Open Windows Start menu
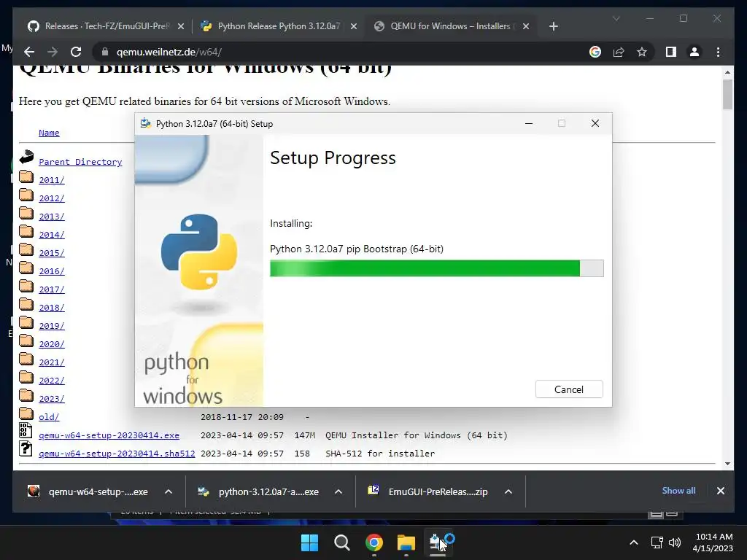This screenshot has height=560, width=747. (x=309, y=542)
